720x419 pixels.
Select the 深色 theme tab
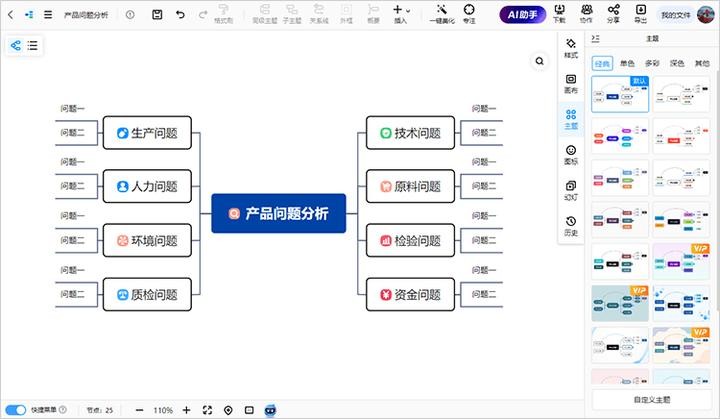pos(677,63)
